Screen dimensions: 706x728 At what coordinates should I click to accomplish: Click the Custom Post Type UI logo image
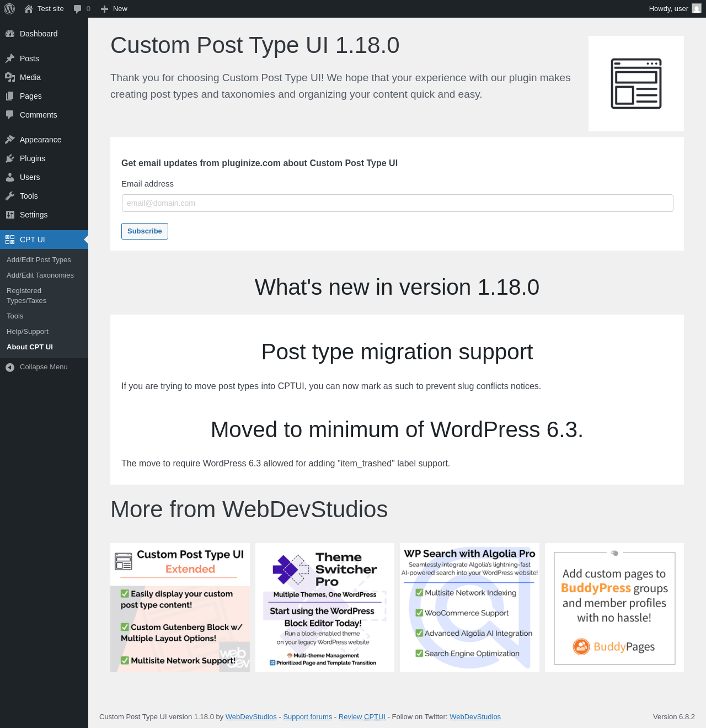click(x=636, y=83)
